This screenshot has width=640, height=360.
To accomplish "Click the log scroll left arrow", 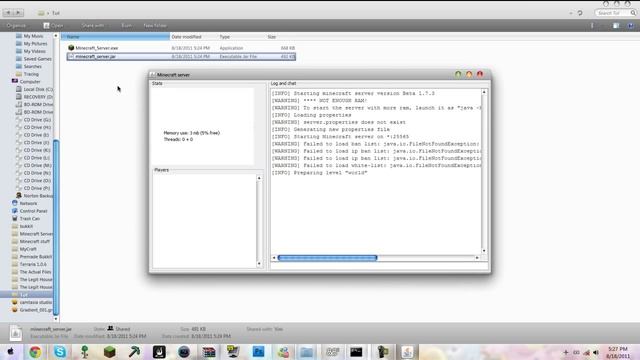I will pos(274,258).
